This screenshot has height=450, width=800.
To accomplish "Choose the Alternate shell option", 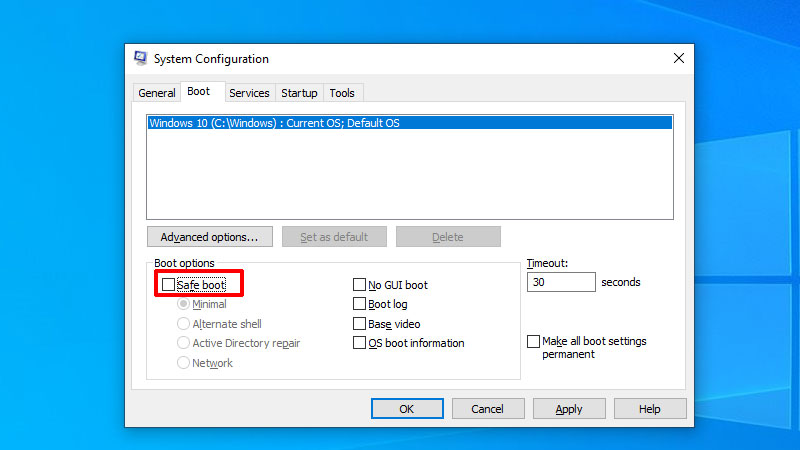I will point(183,323).
